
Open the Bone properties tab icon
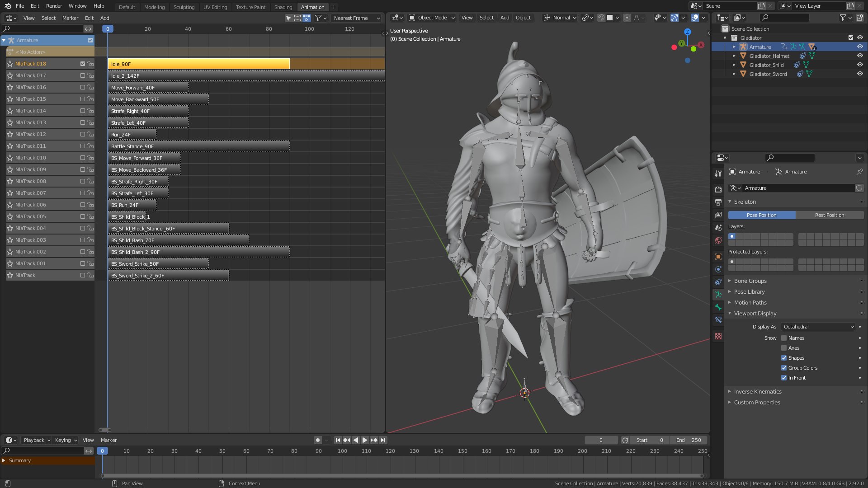(x=718, y=307)
